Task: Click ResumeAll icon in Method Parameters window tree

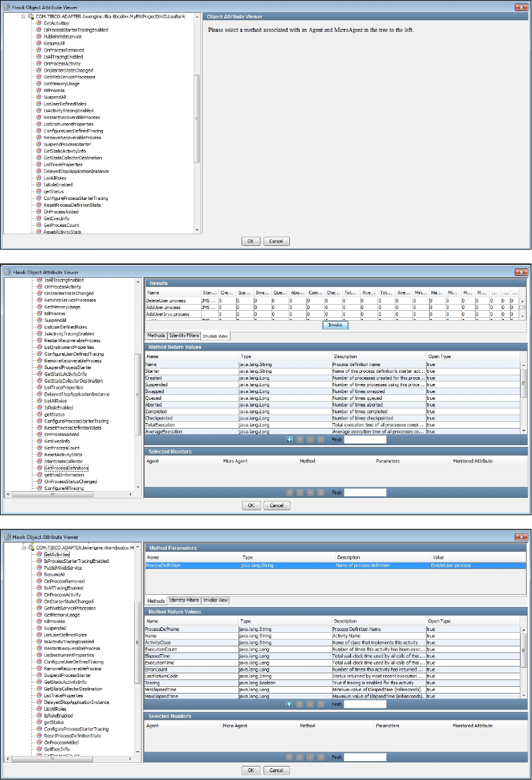Action: (x=39, y=575)
